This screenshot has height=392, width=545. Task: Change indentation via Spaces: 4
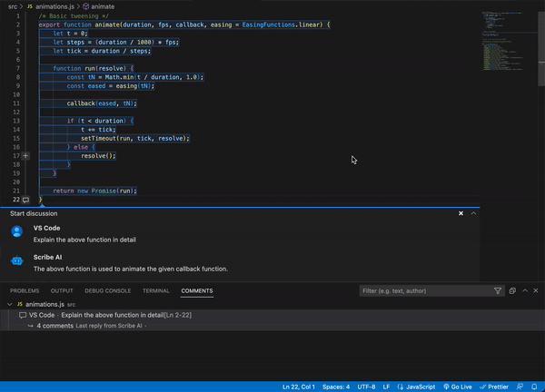point(336,387)
